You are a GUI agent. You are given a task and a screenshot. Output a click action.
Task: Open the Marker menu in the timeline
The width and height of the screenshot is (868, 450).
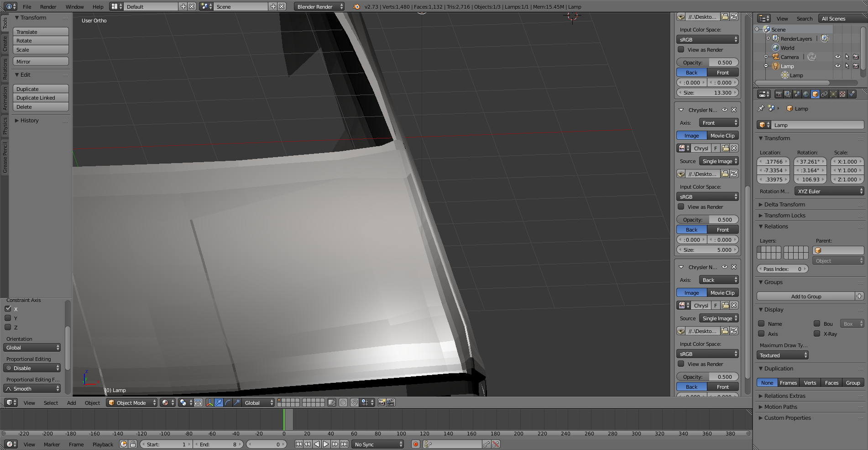point(52,445)
